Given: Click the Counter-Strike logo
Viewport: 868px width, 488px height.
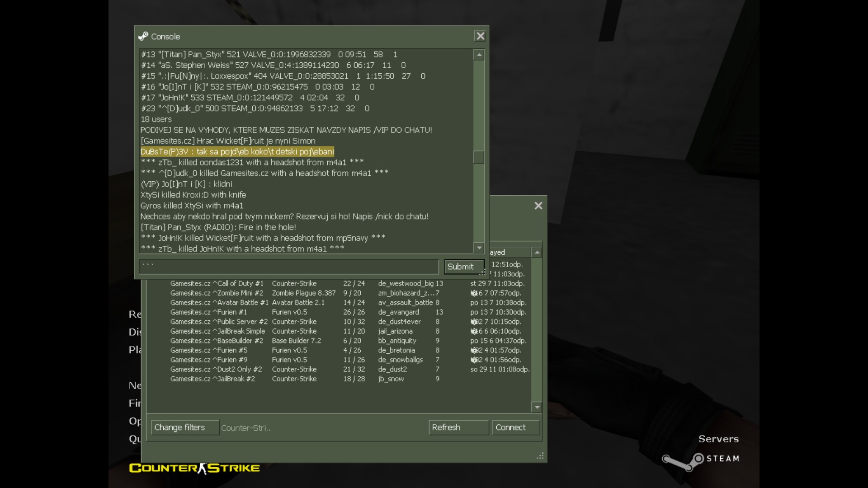Looking at the screenshot, I should tap(194, 468).
